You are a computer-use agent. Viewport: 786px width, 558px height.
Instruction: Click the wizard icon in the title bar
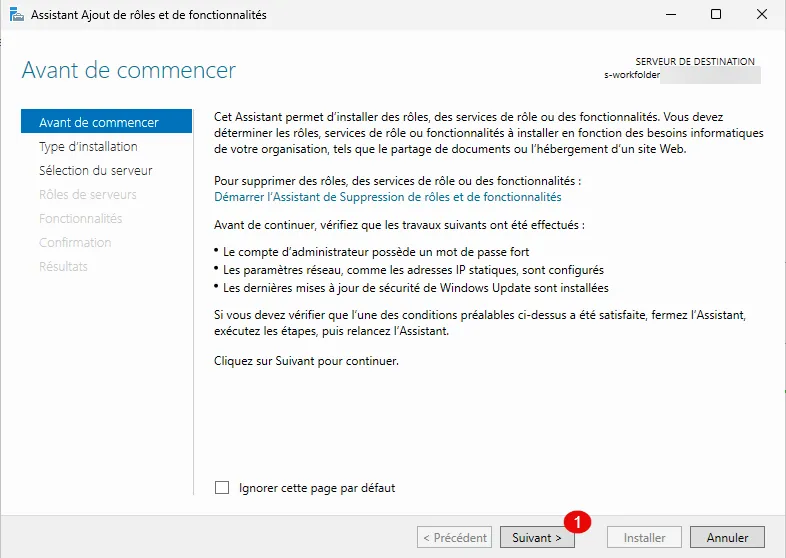(16, 15)
